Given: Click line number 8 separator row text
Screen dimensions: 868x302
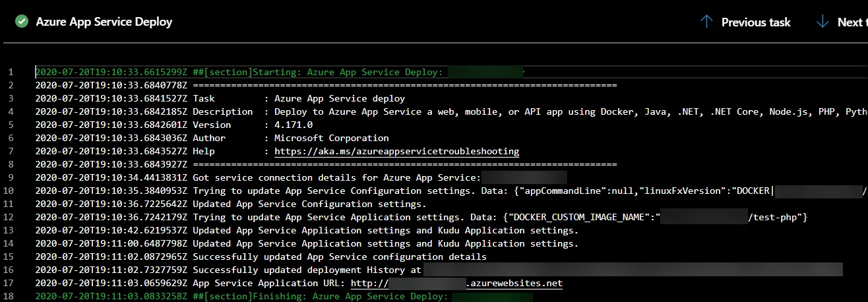Looking at the screenshot, I should coord(326,164).
